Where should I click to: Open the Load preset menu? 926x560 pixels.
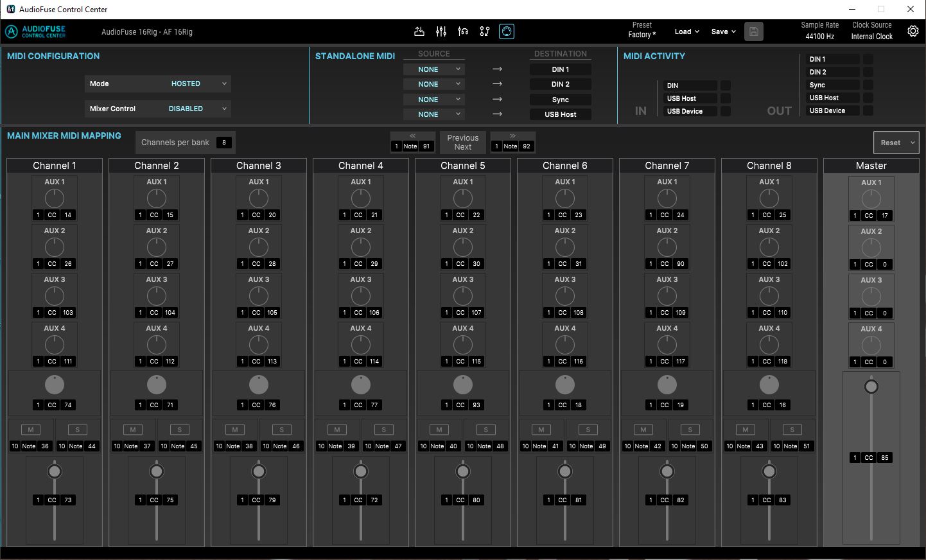[x=686, y=31]
